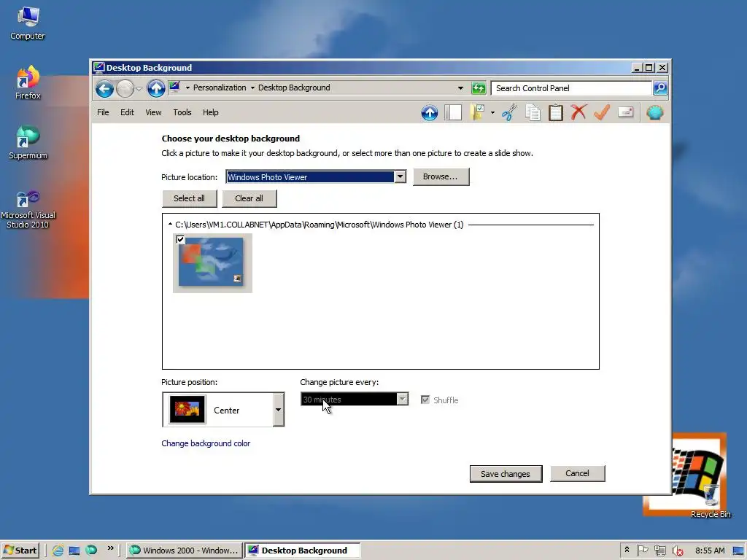Click the Action Center flag tray icon
The image size is (747, 560).
coord(642,551)
